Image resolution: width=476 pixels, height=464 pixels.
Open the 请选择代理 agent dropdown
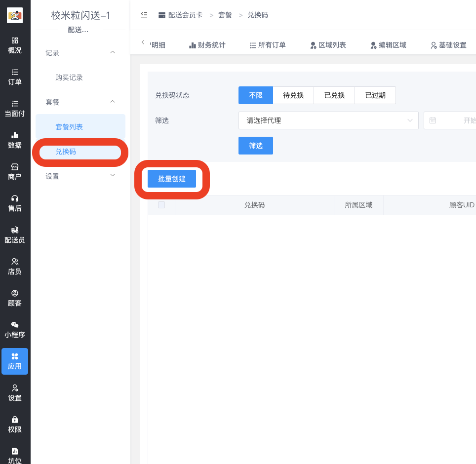tap(328, 120)
